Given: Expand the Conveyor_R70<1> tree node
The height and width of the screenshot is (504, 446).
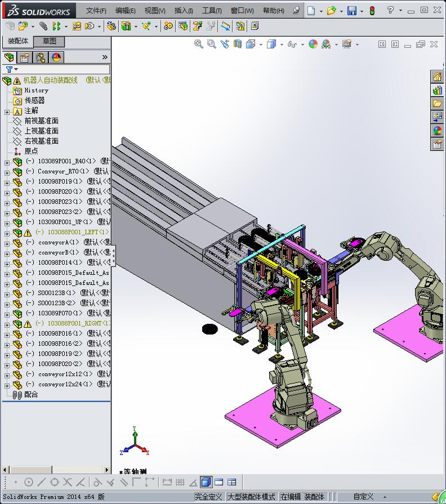Looking at the screenshot, I should click(x=7, y=173).
